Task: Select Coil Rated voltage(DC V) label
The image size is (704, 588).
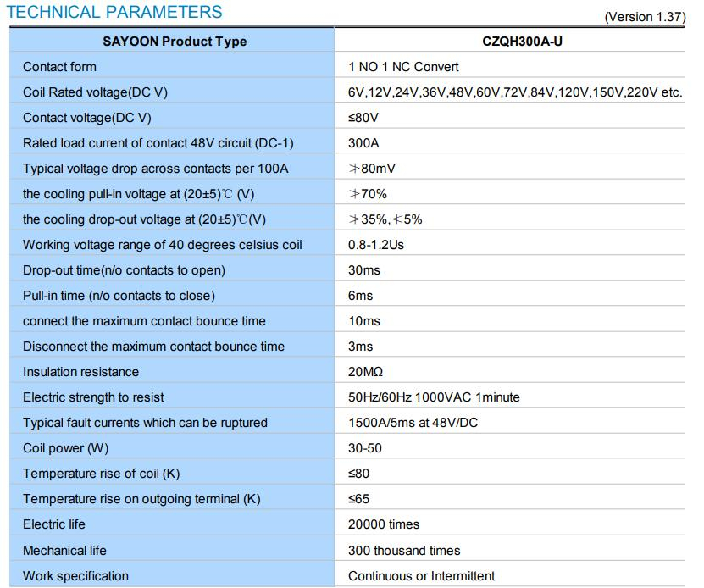Action: (x=95, y=92)
